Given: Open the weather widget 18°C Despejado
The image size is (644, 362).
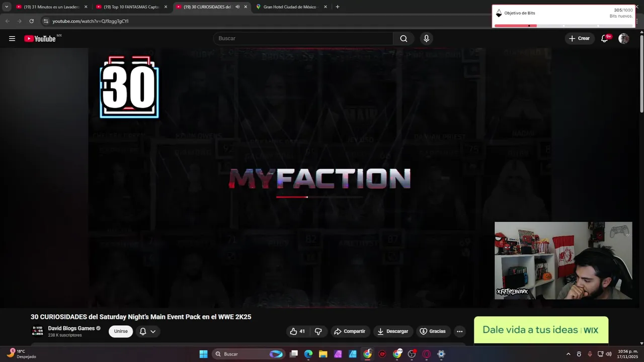Looking at the screenshot, I should (x=21, y=354).
